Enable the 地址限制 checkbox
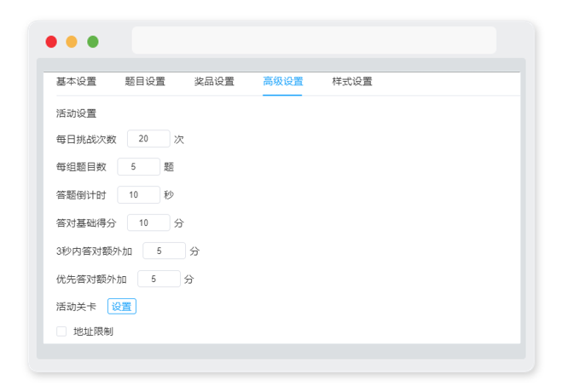Viewport: 563px width, 392px height. (x=61, y=331)
